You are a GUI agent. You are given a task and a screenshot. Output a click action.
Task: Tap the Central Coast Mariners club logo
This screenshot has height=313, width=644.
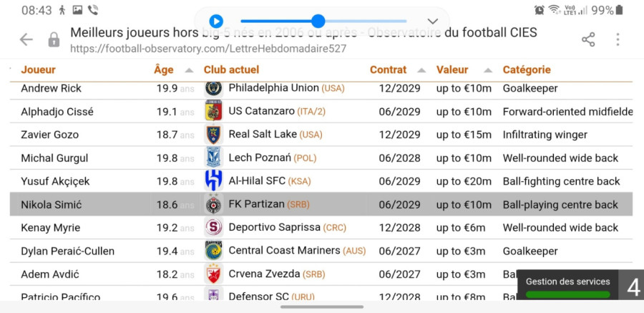click(x=213, y=251)
